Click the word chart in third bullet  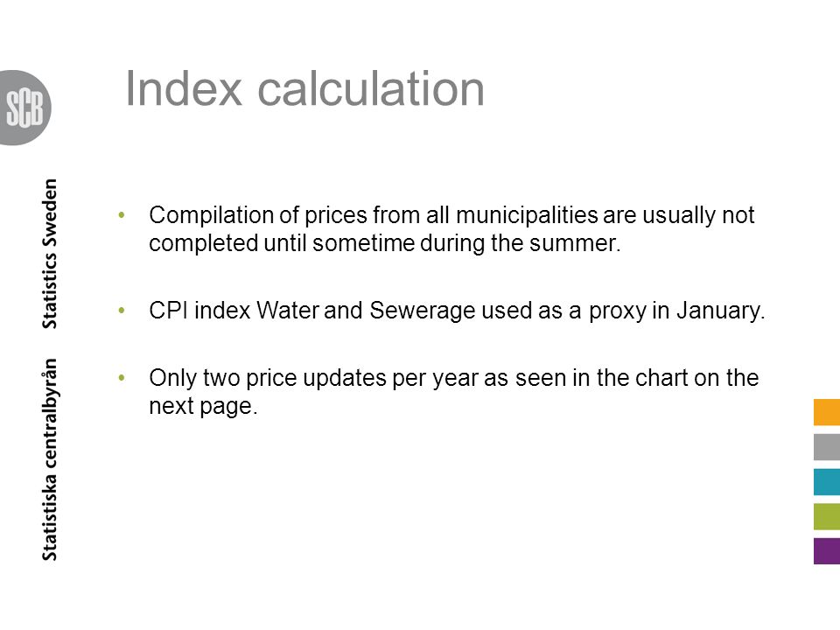[x=661, y=378]
